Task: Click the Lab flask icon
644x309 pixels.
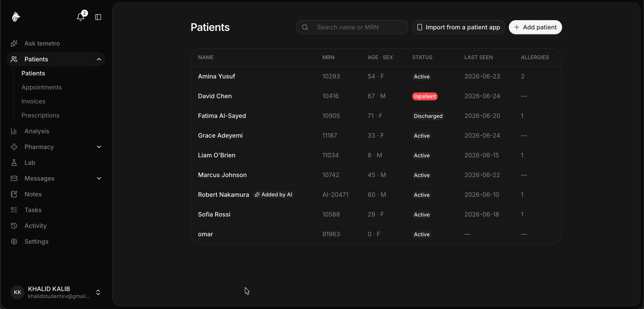Action: click(14, 163)
